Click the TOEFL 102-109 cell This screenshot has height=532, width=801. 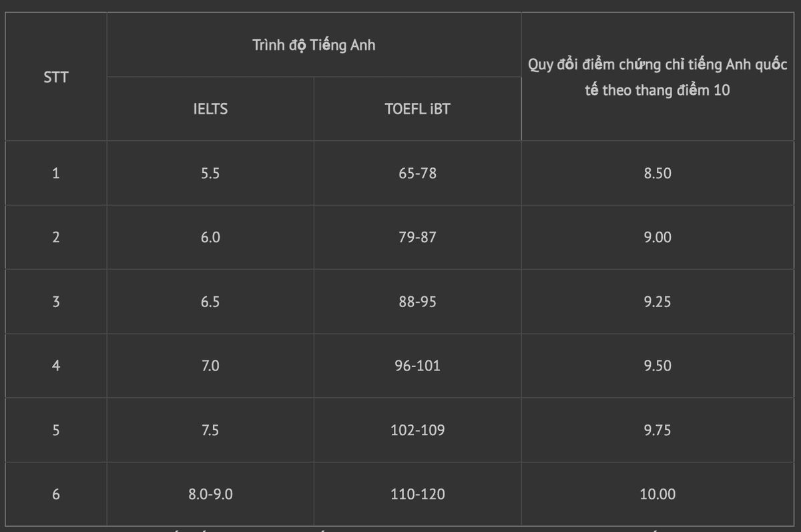pyautogui.click(x=417, y=431)
